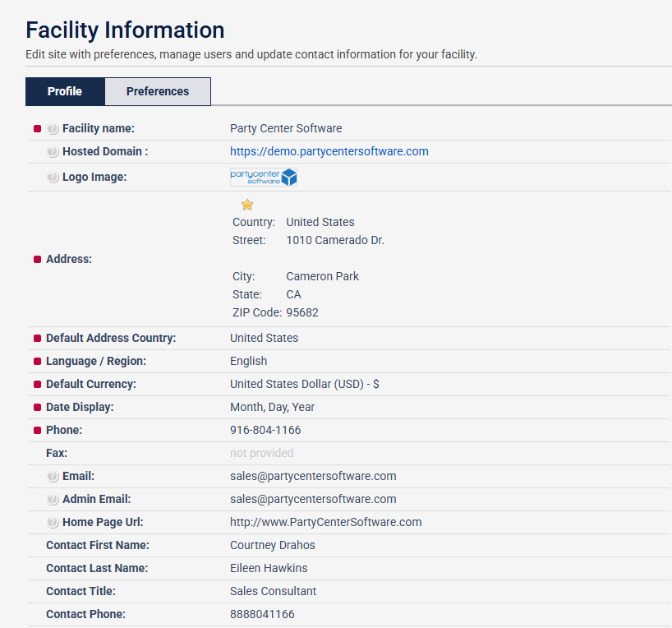Click the Email value sales@partycentersoftware.com
Image resolution: width=672 pixels, height=628 pixels.
click(x=313, y=476)
